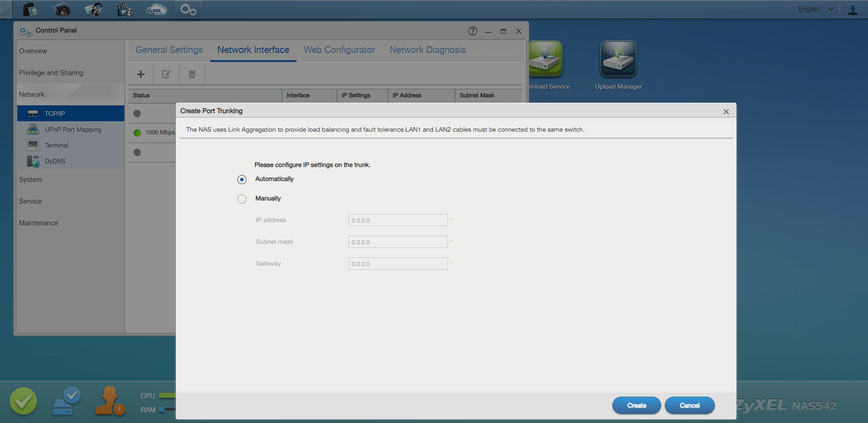The image size is (868, 423).
Task: Switch to the Network Diagnosis tab
Action: tap(427, 50)
